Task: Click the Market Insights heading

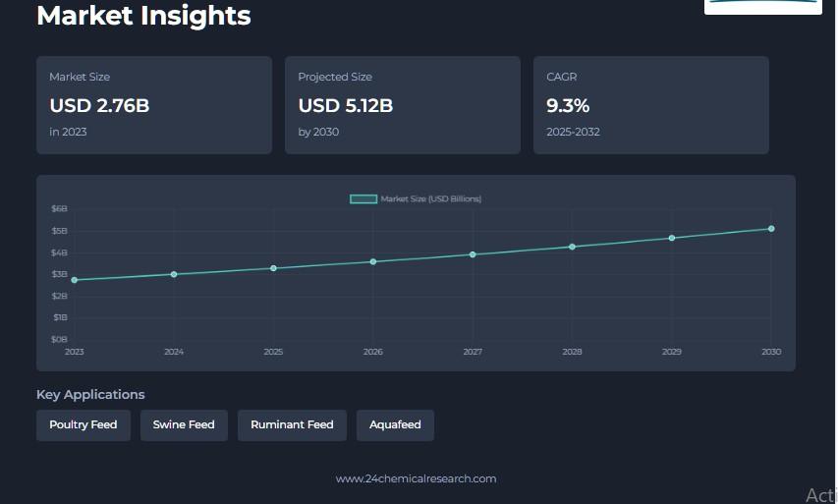Action: (x=143, y=16)
